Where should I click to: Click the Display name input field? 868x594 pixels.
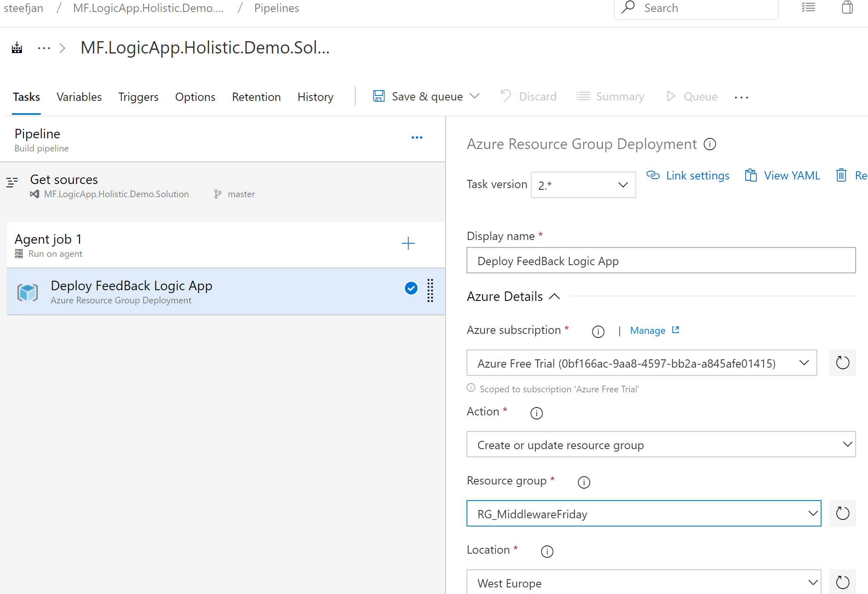tap(661, 261)
